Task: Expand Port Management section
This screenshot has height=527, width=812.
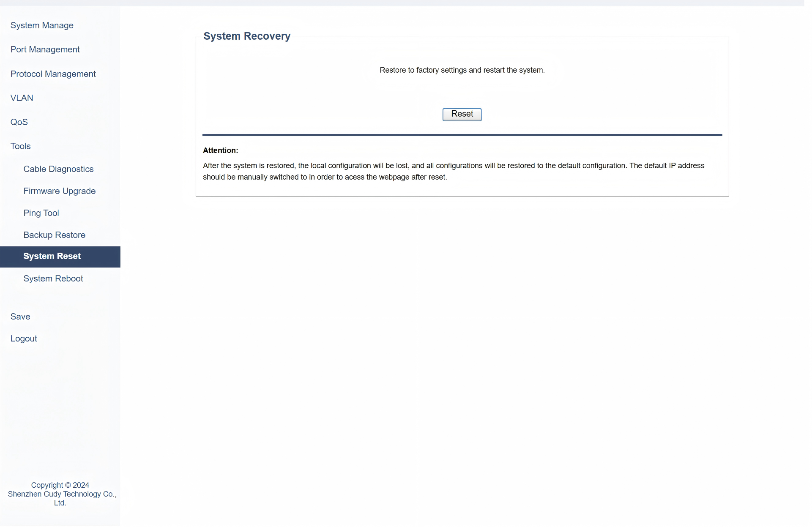Action: (45, 49)
